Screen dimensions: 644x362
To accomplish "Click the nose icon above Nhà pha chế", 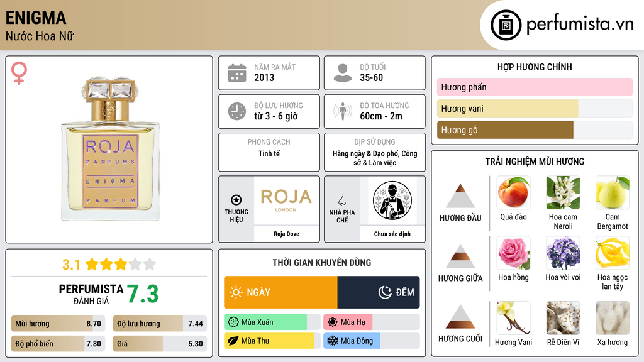I will (x=341, y=200).
